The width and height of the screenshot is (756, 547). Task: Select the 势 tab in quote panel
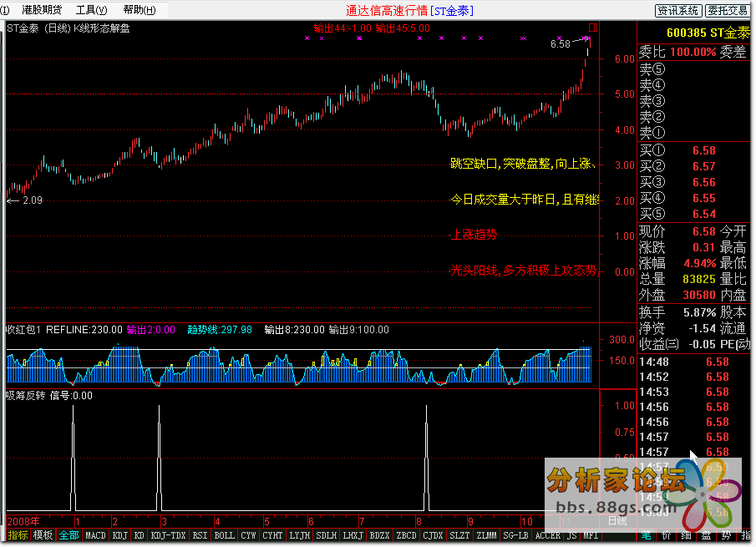(x=726, y=535)
